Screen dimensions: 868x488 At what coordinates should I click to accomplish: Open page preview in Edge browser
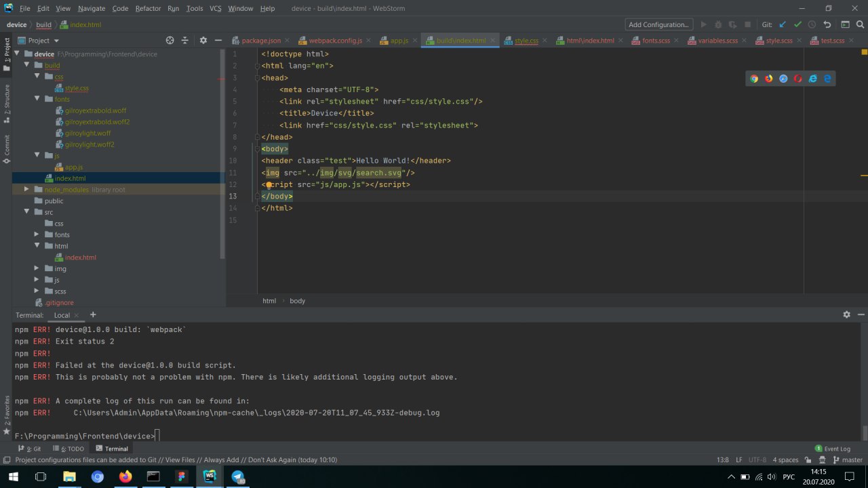pos(827,79)
